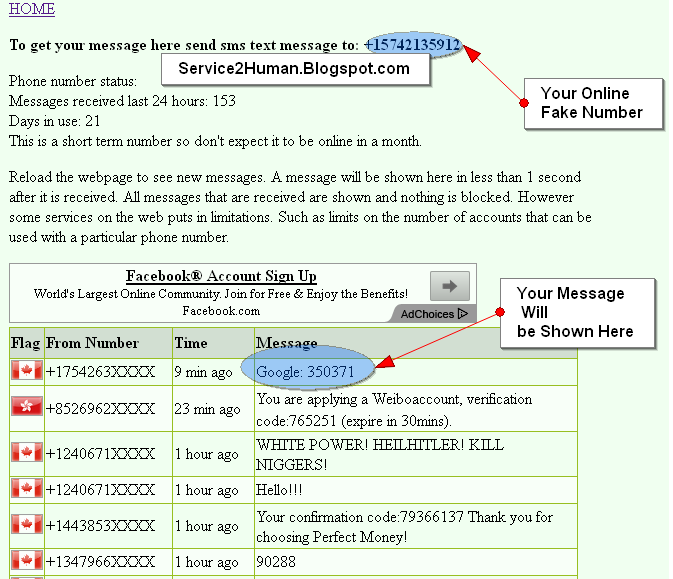Click sender number +1754263XXXX
Image resolution: width=673 pixels, height=579 pixels.
[100, 372]
